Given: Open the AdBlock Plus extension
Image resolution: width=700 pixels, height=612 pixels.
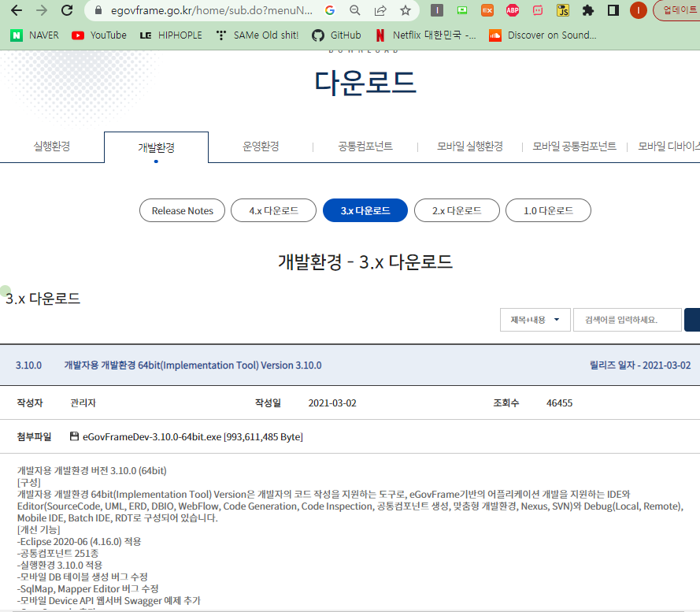Looking at the screenshot, I should click(x=513, y=10).
